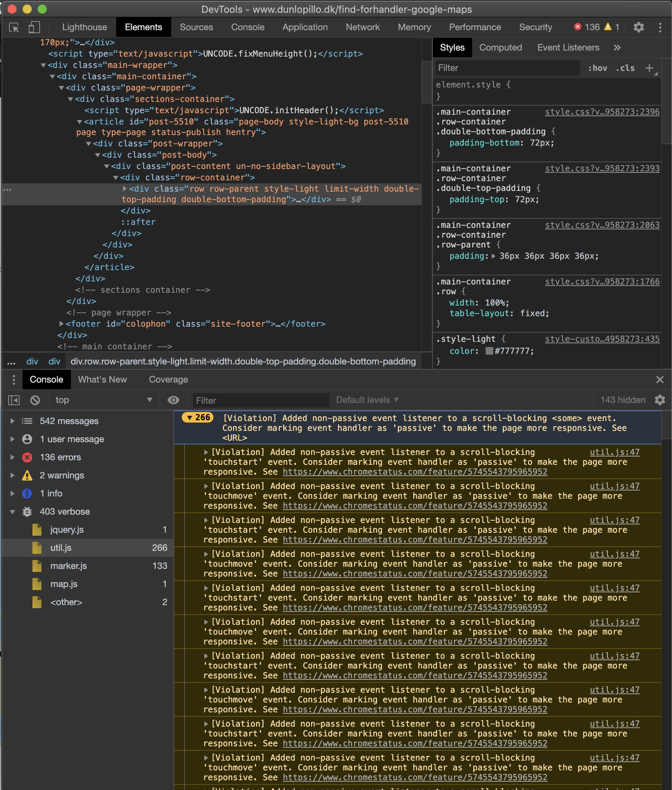Click the yellow warning count icon

click(x=608, y=27)
